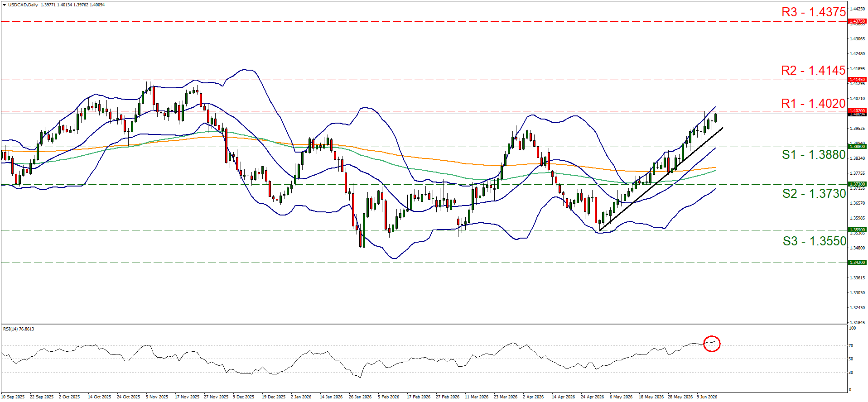Click the 1.39525 price axis value
This screenshot has height=402, width=868.
(857, 129)
